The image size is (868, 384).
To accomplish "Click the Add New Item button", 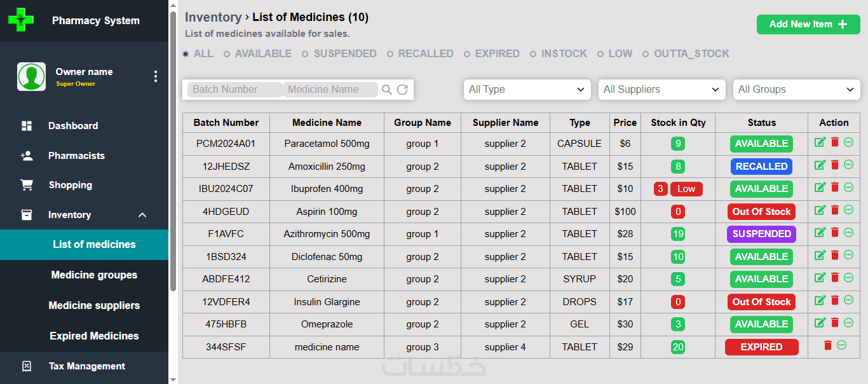I will [808, 24].
